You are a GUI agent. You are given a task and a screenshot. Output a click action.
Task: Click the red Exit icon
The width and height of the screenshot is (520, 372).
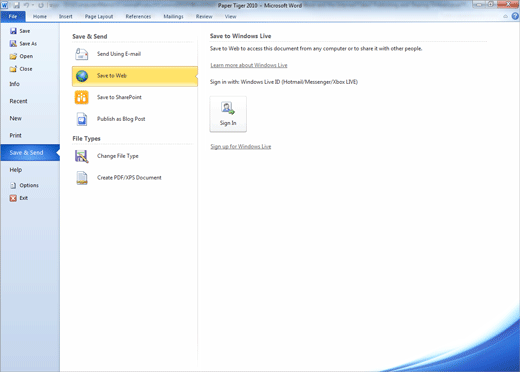[13, 198]
